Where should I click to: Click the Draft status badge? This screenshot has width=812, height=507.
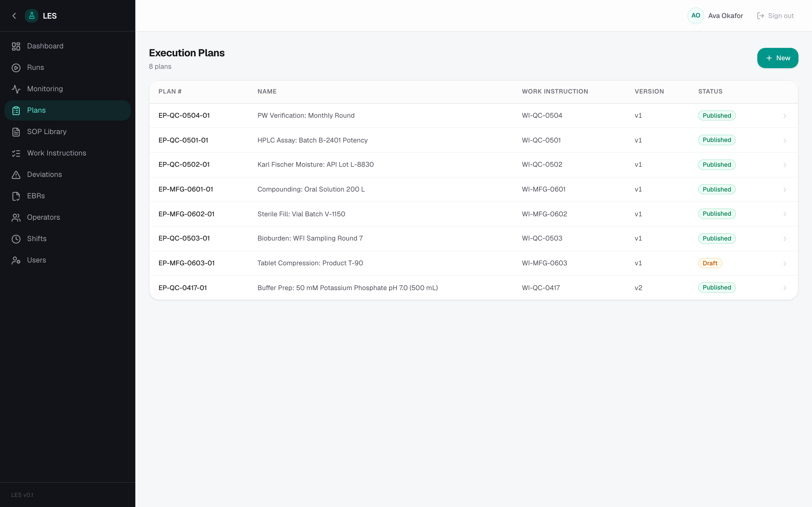click(x=710, y=263)
